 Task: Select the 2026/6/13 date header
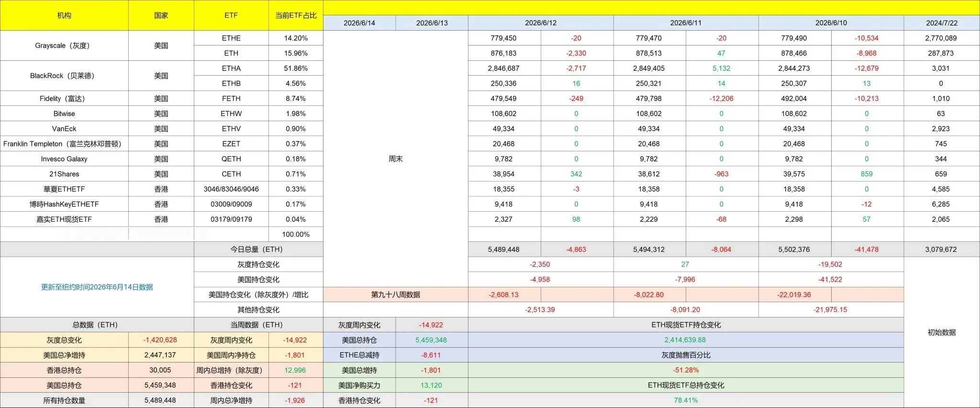(432, 23)
